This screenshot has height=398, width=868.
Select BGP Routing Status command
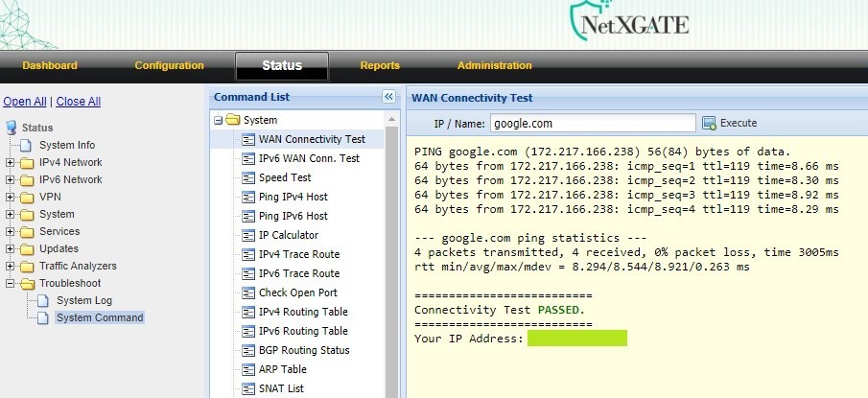(305, 350)
